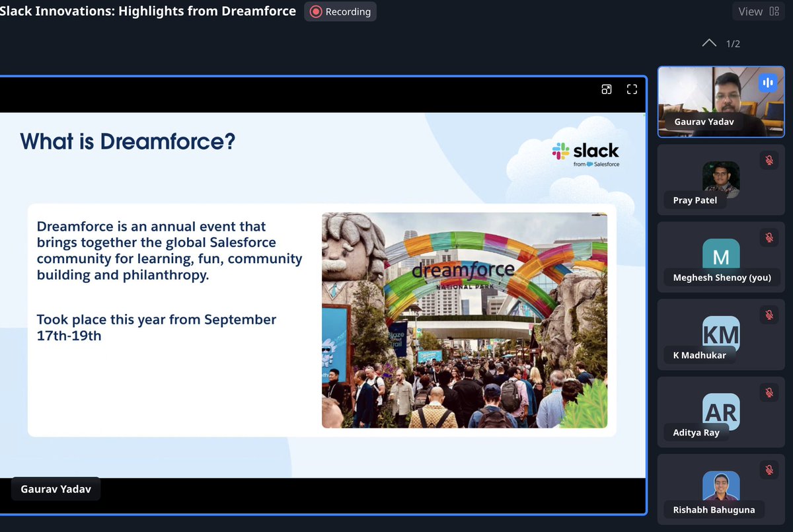The width and height of the screenshot is (793, 532).
Task: Click the 1/2 participant page counter
Action: 733,44
